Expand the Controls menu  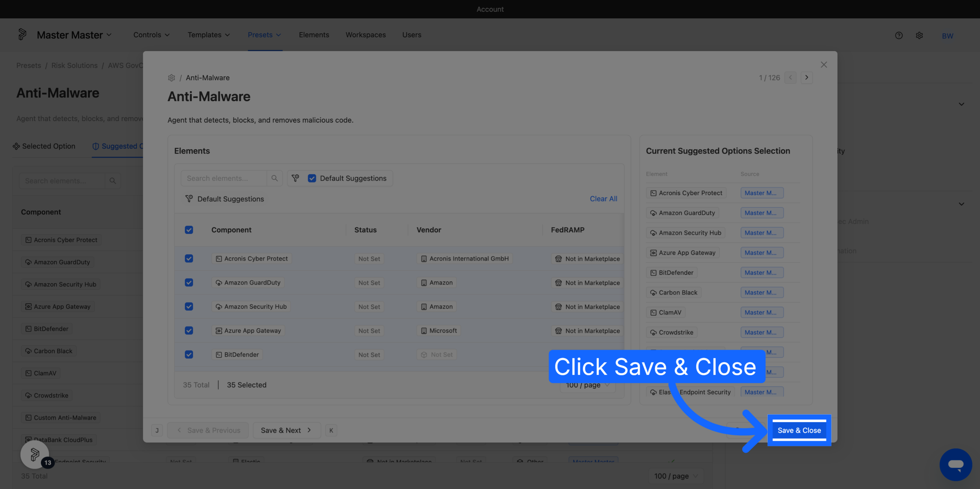pos(151,35)
